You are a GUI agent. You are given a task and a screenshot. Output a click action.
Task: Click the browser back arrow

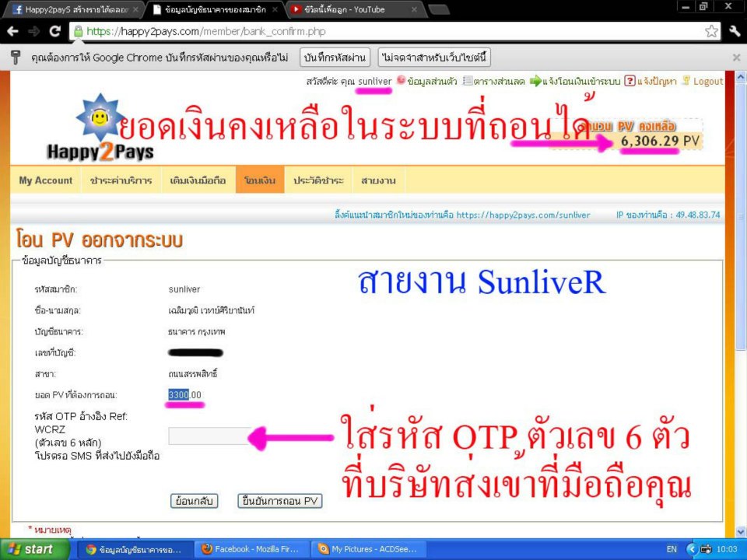tap(13, 31)
